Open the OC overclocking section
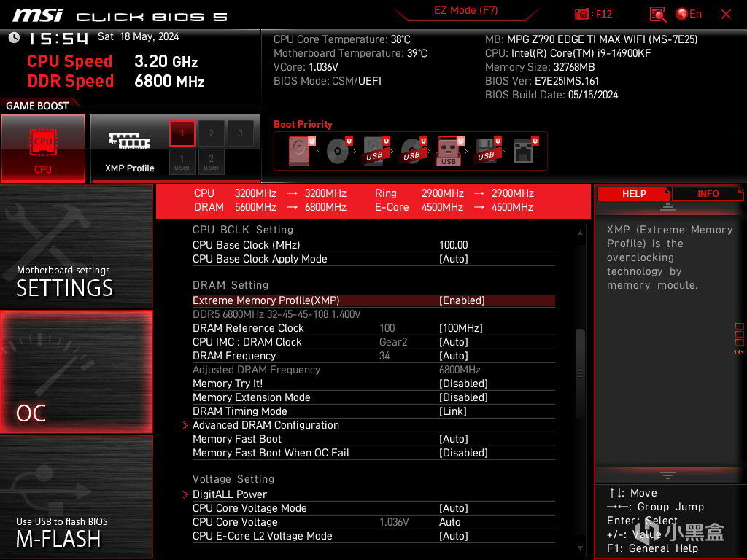Viewport: 747px width, 560px height. point(76,372)
